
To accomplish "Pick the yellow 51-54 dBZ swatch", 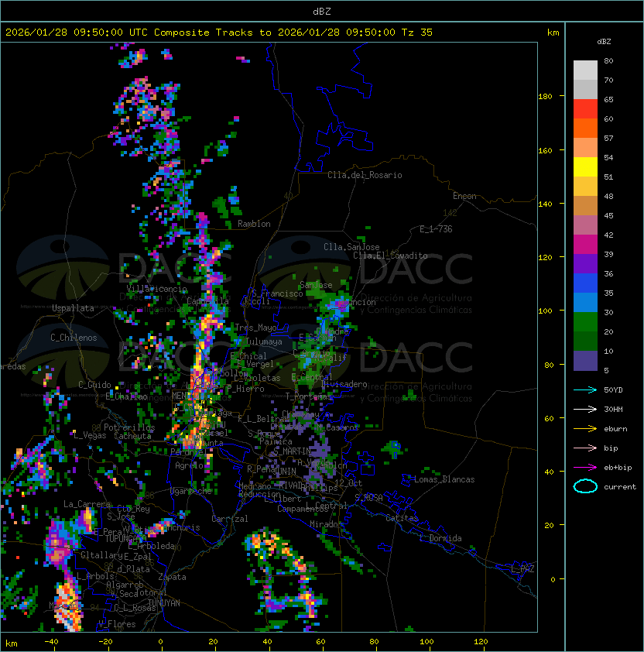I will click(x=585, y=167).
